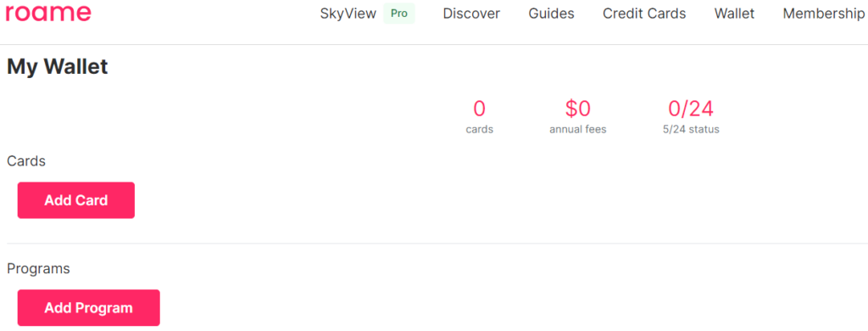The width and height of the screenshot is (868, 331).
Task: Click the roame logo
Action: [x=48, y=14]
